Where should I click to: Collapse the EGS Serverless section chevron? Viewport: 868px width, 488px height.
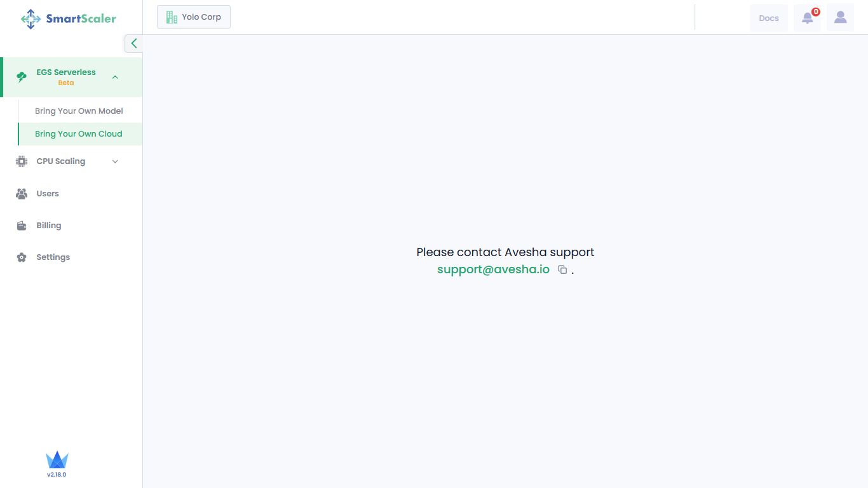[115, 77]
